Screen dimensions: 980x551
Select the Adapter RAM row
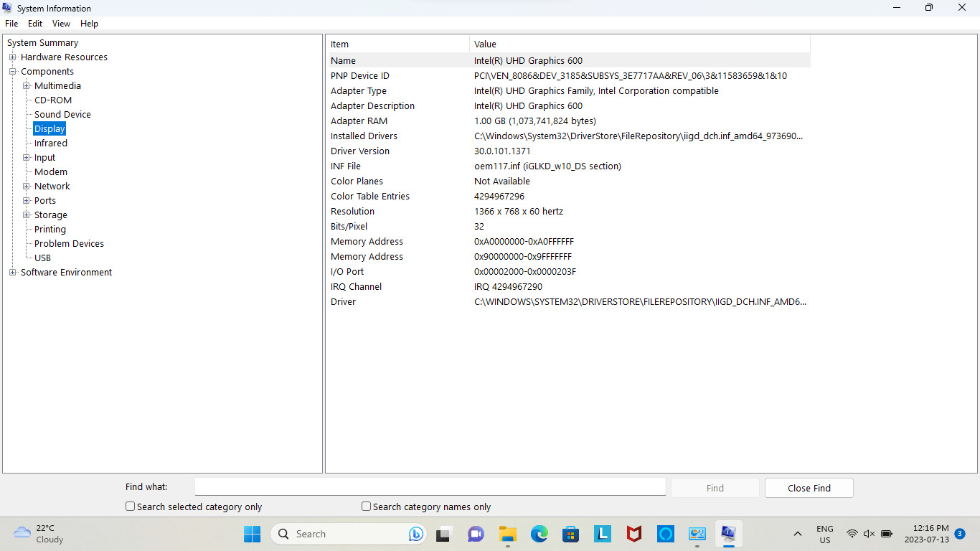pyautogui.click(x=569, y=121)
